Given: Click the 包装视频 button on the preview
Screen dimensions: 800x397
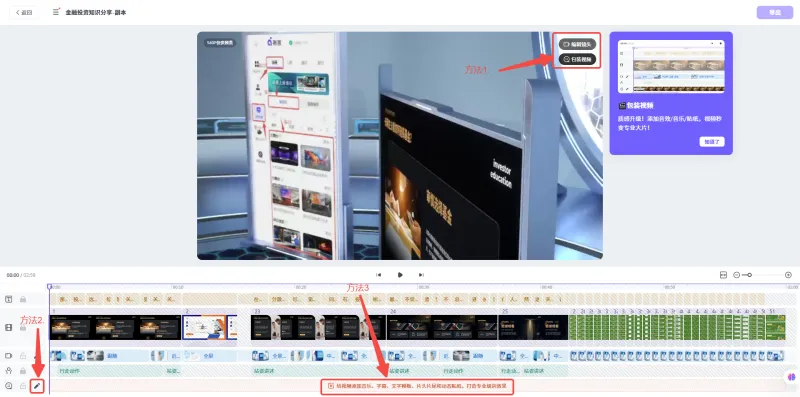Looking at the screenshot, I should pos(577,59).
